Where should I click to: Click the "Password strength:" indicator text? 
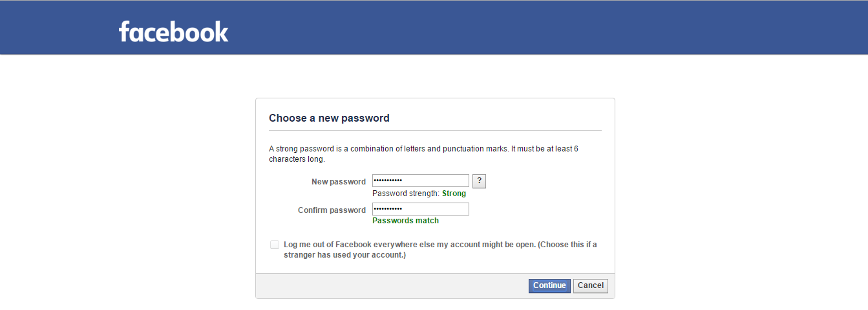(406, 194)
